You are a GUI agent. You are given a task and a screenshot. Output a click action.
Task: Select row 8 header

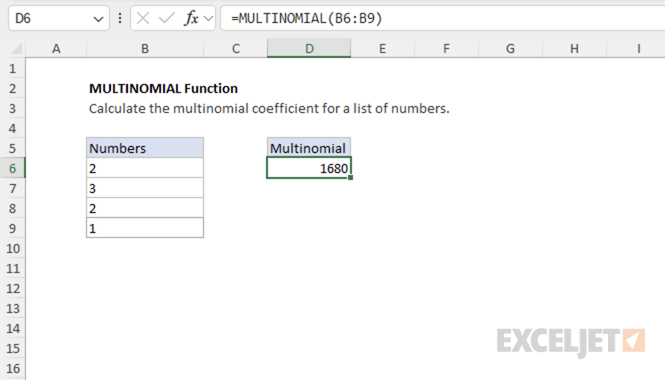point(13,208)
